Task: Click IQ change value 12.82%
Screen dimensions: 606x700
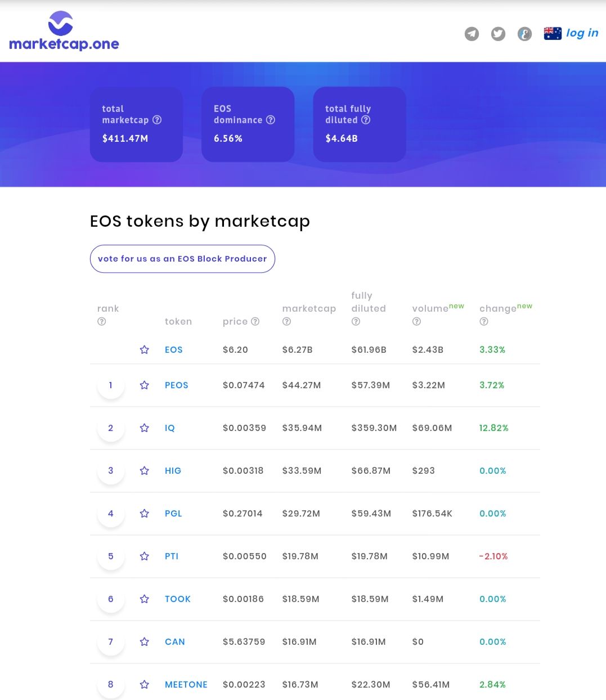Action: pos(493,428)
